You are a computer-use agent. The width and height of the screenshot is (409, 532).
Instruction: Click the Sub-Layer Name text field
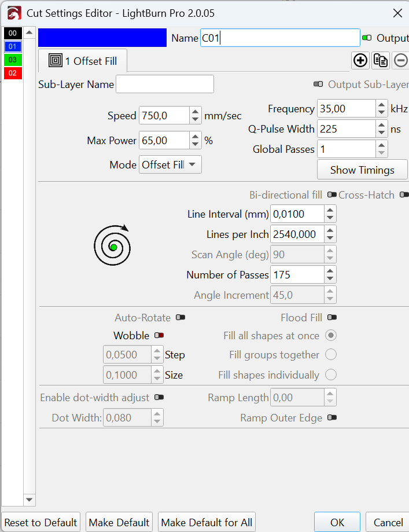pyautogui.click(x=165, y=85)
